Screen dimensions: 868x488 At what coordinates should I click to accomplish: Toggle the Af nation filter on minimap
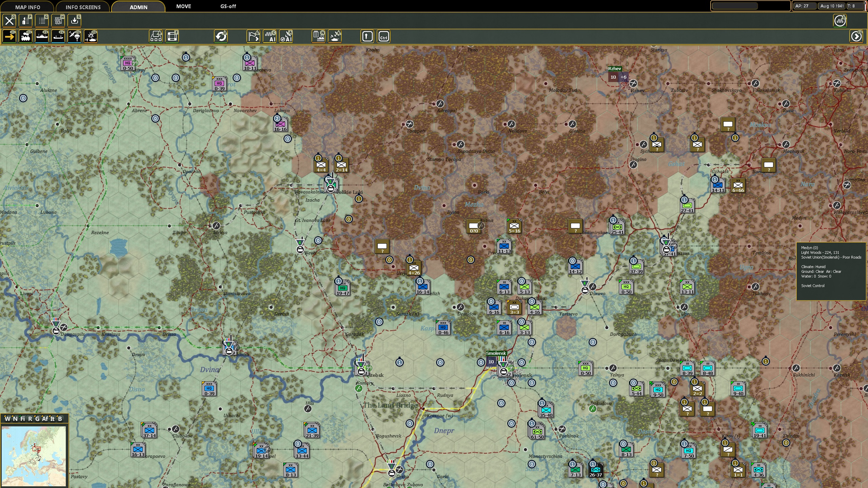(x=45, y=419)
